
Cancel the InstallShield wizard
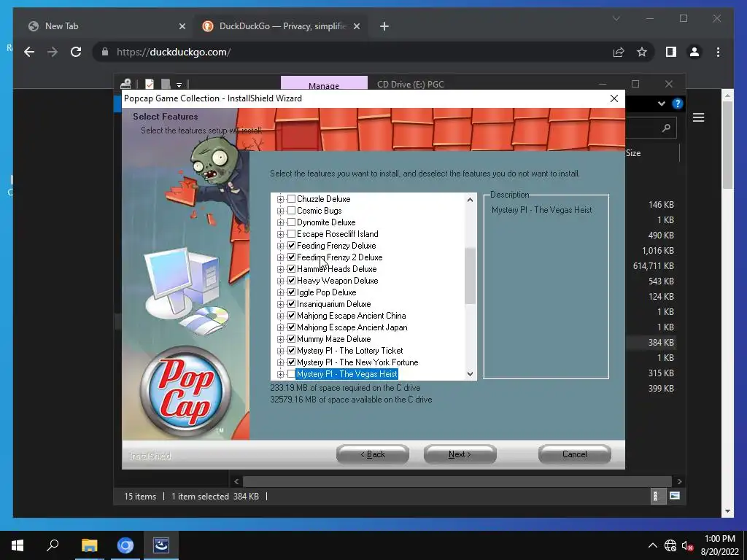(x=575, y=454)
